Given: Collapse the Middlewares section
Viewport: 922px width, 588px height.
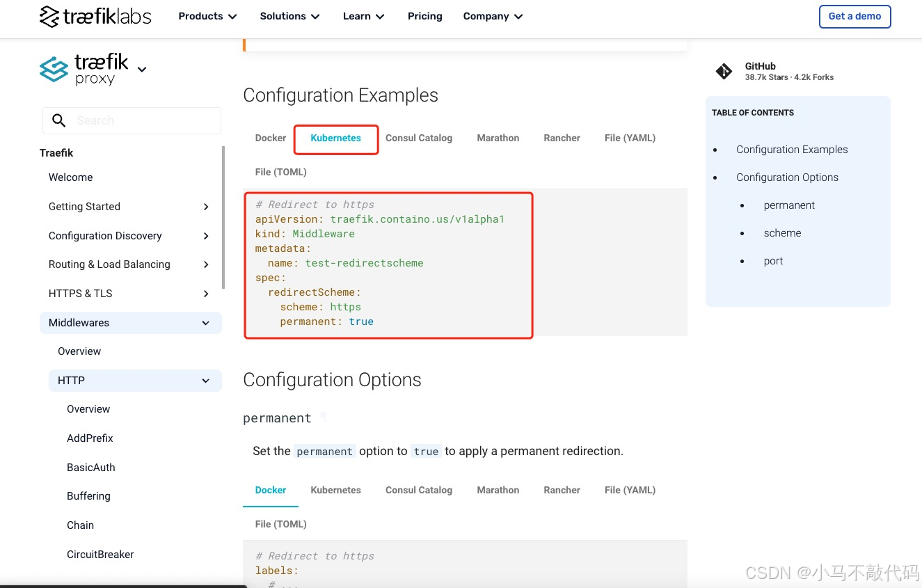Looking at the screenshot, I should 205,323.
